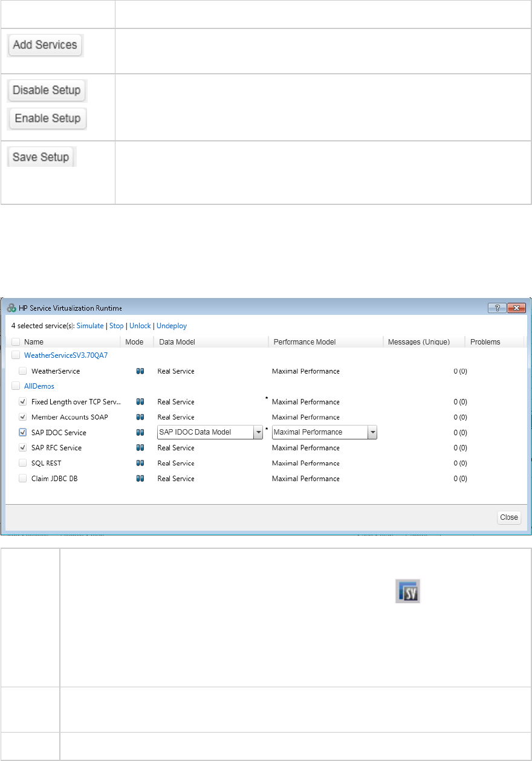Click the Disable Setup button

pos(47,90)
